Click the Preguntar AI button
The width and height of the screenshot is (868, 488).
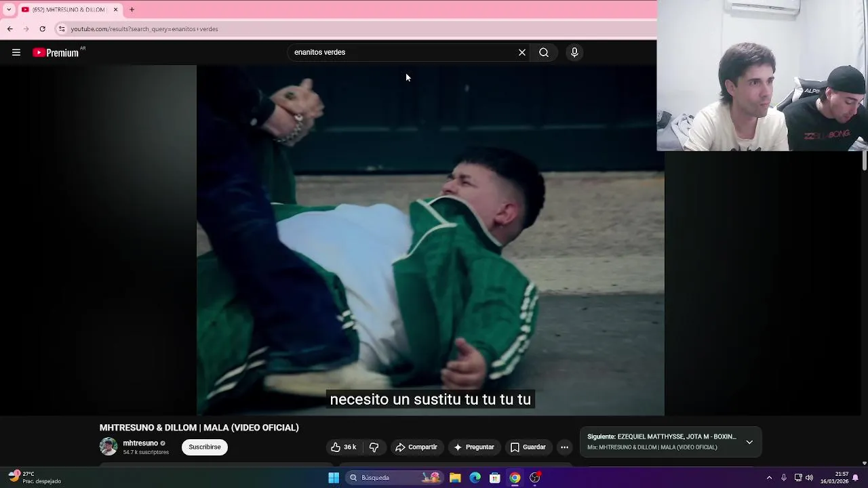point(473,447)
